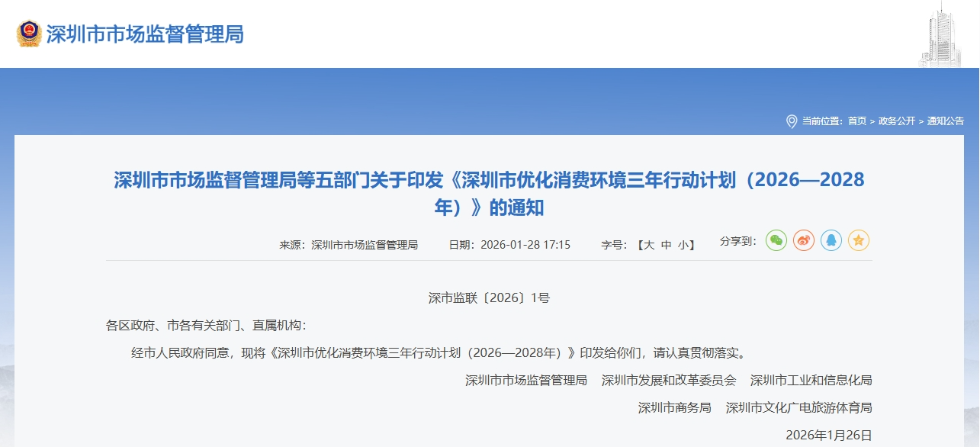Screen dimensions: 980x447
Task: Click the 深圳市市场监督管理局 site title
Action: [145, 34]
